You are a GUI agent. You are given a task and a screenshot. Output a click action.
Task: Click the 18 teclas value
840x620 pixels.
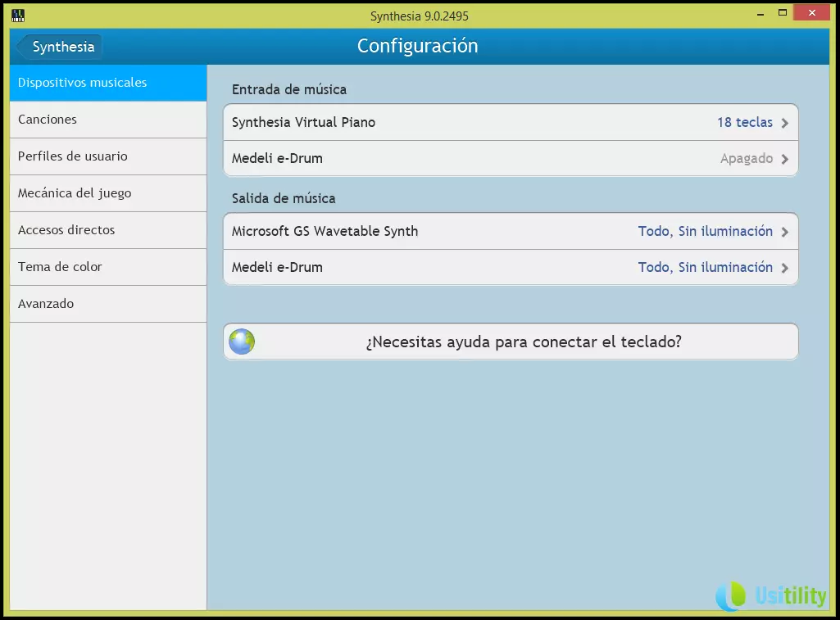coord(744,122)
